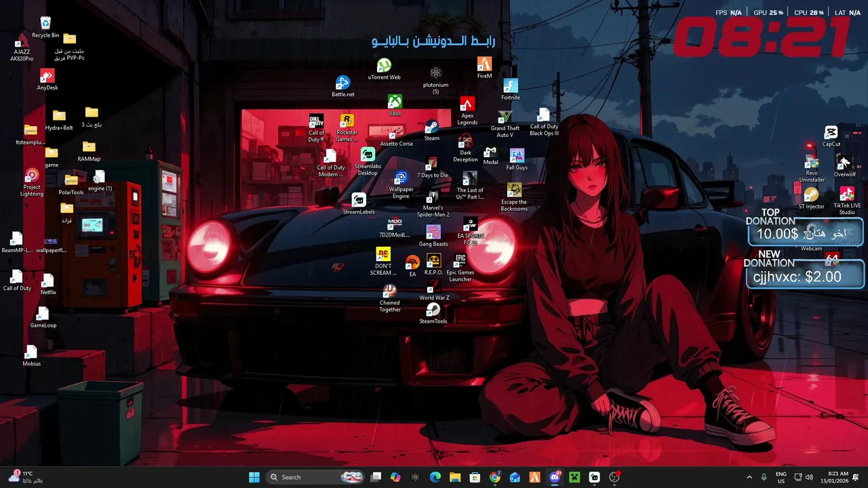This screenshot has width=868, height=488.
Task: Open Rockstar Games launcher icon
Action: [x=347, y=128]
